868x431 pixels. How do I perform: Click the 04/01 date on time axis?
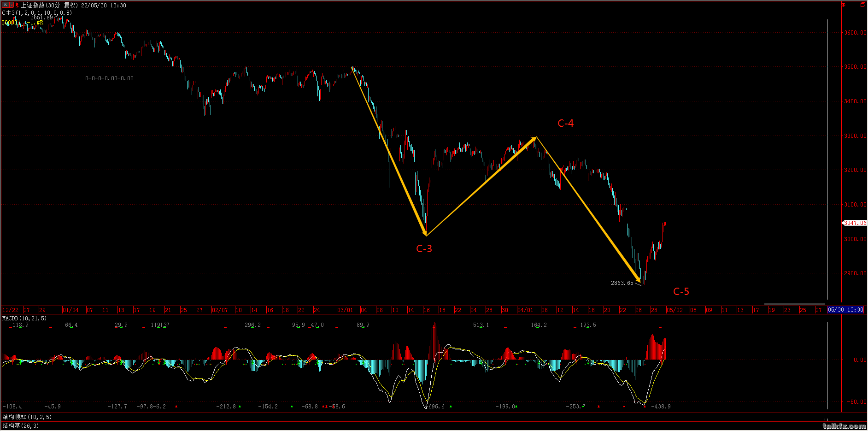tap(525, 310)
